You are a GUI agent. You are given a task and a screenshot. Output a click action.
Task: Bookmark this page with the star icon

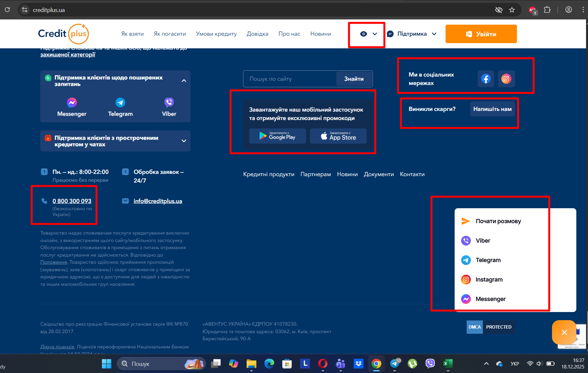tap(512, 10)
